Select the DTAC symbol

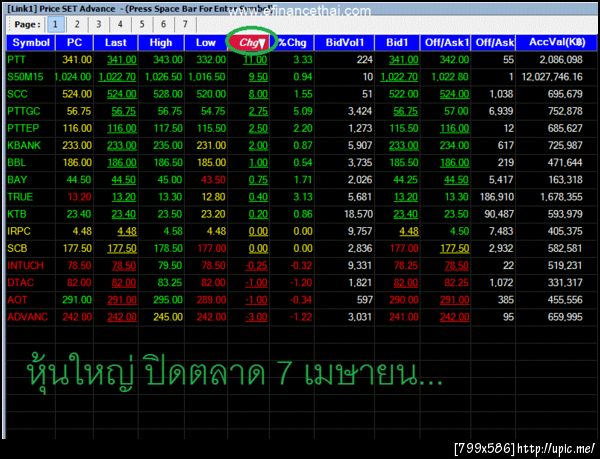click(x=20, y=283)
